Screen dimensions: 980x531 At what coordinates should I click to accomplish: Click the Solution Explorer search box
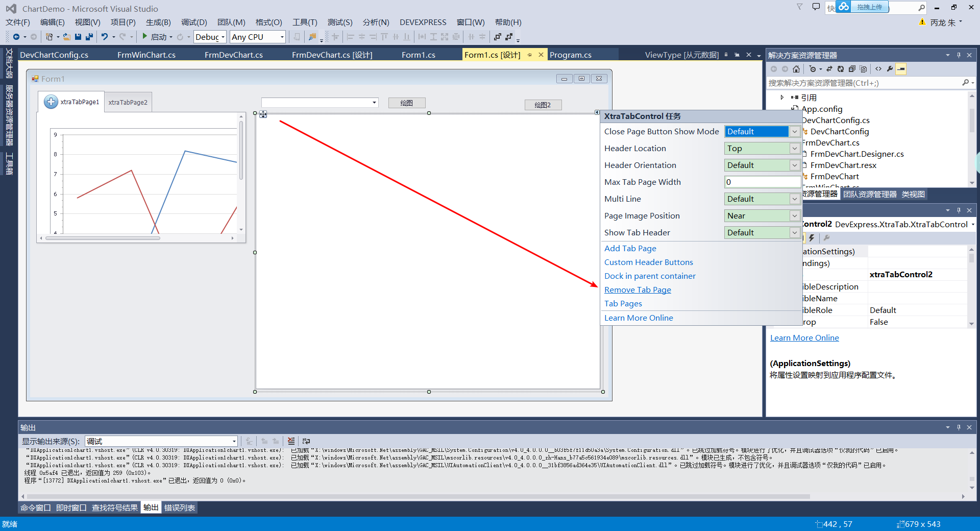coord(864,83)
